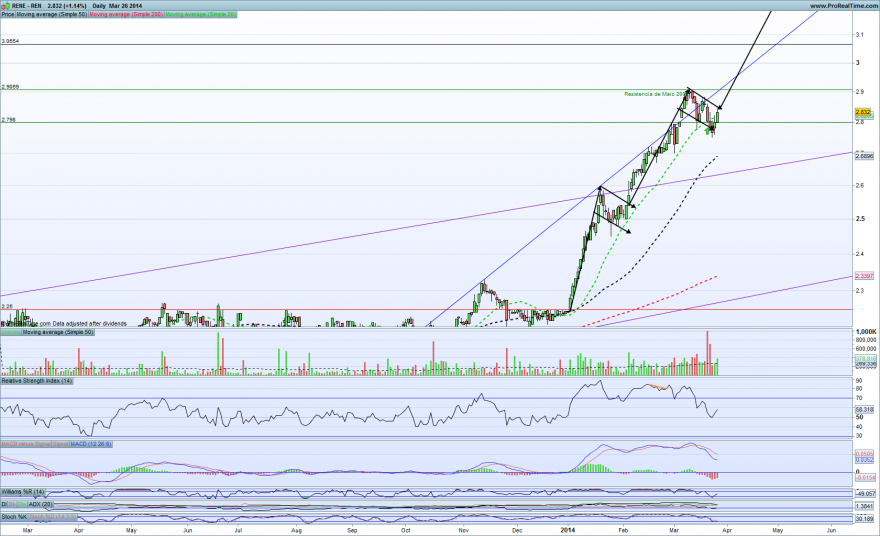Open Moving average (Simple 50) price legend

click(x=52, y=14)
